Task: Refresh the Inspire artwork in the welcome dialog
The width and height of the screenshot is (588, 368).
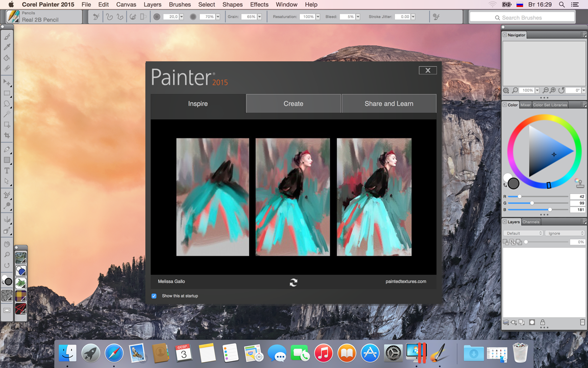Action: (x=294, y=282)
